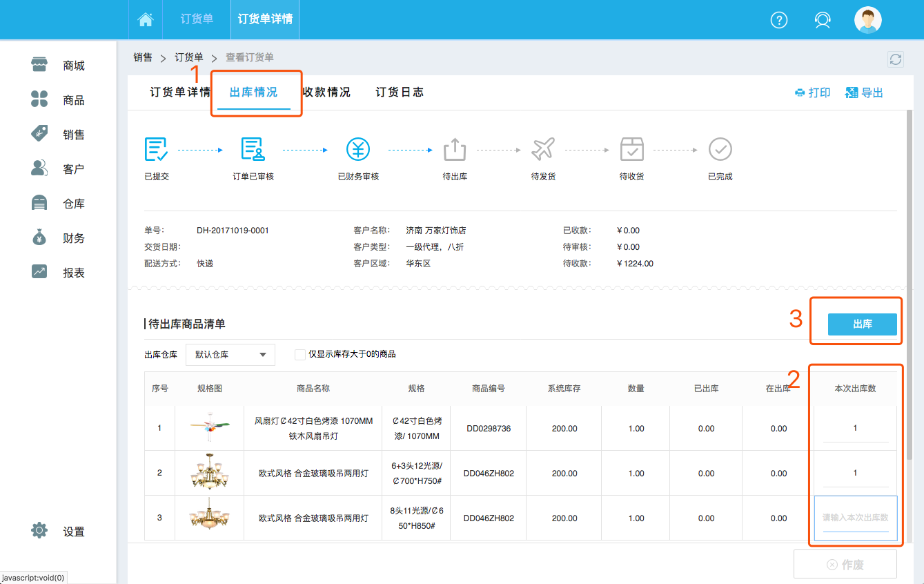The image size is (924, 584).
Task: Toggle 仅显示库存大于0的商品 checkbox
Action: tap(300, 354)
